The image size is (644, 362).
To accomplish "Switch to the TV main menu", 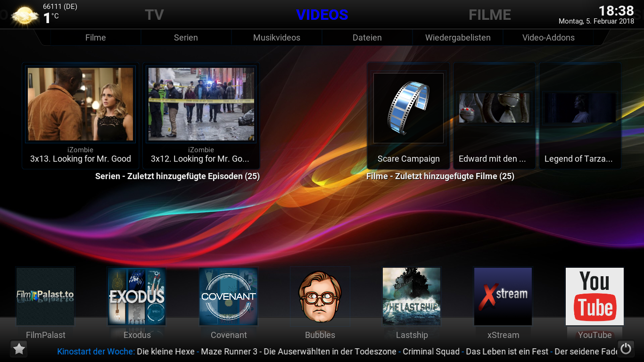I will pos(154,15).
